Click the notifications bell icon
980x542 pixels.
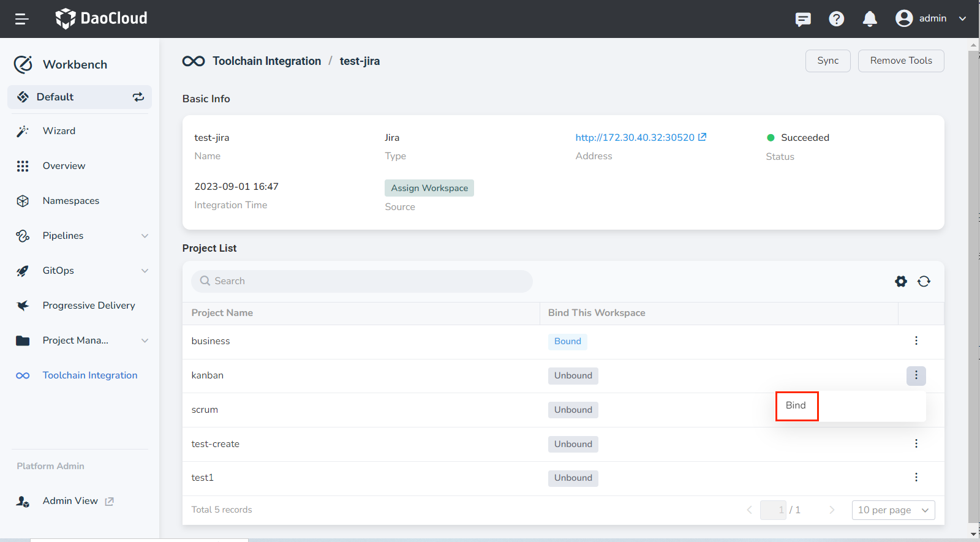tap(869, 19)
